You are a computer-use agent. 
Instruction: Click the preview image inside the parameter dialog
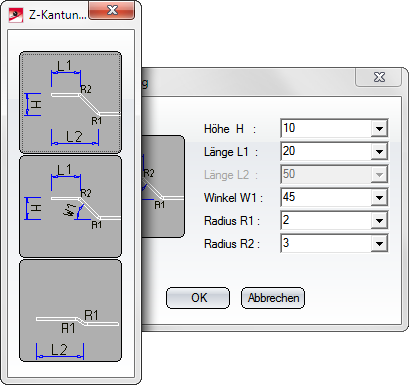tap(163, 186)
